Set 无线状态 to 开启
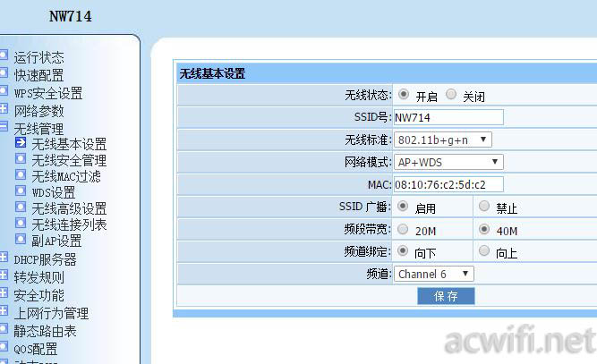This screenshot has height=364, width=597. coord(404,94)
